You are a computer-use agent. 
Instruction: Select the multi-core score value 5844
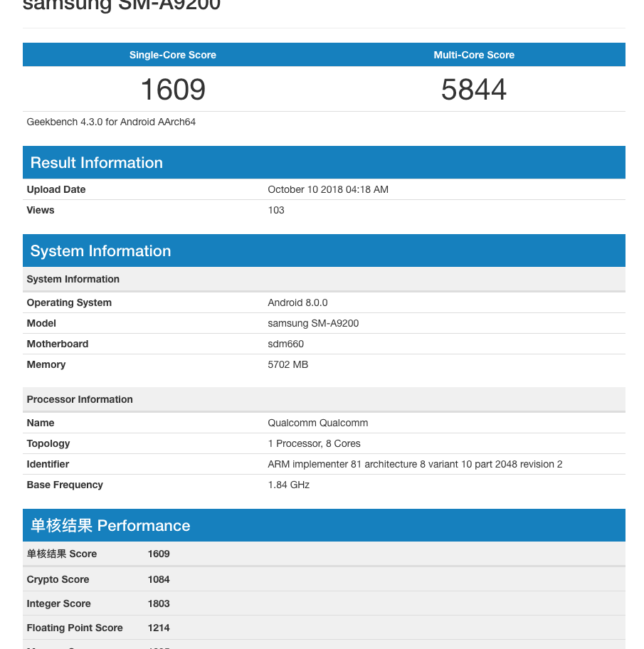(474, 90)
